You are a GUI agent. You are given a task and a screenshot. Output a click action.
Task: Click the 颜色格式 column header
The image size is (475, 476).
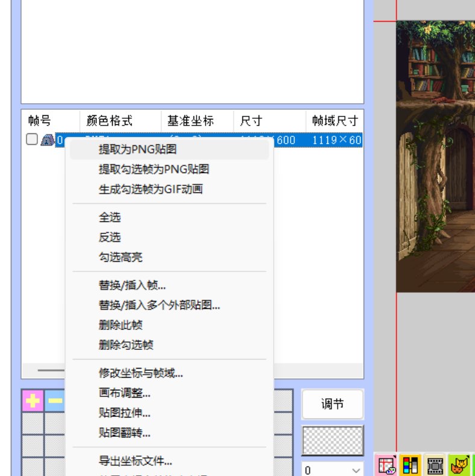109,121
